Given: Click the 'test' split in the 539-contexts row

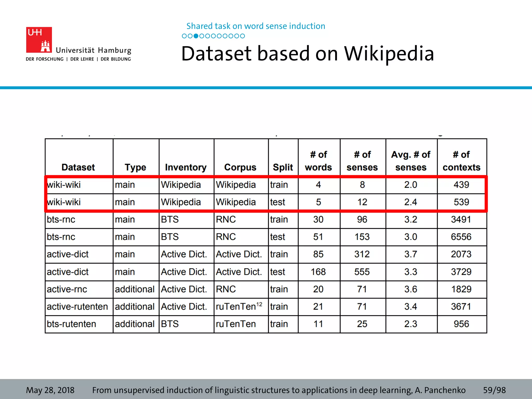Looking at the screenshot, I should pyautogui.click(x=278, y=202).
